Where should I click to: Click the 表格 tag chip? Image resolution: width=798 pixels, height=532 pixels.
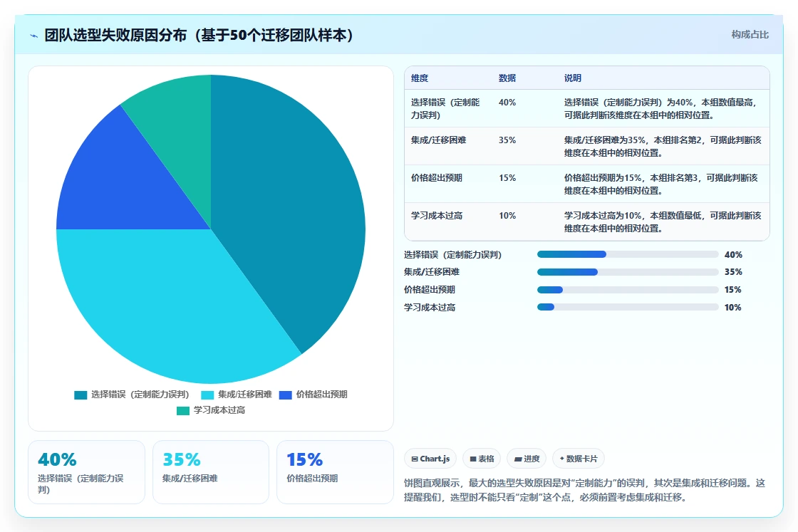[x=482, y=459]
